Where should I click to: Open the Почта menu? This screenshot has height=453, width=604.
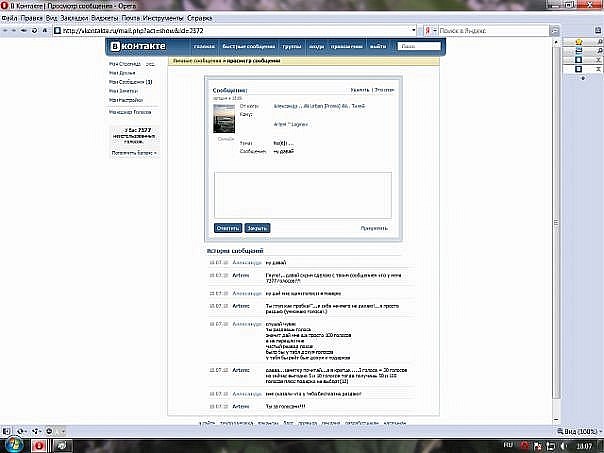click(x=131, y=18)
